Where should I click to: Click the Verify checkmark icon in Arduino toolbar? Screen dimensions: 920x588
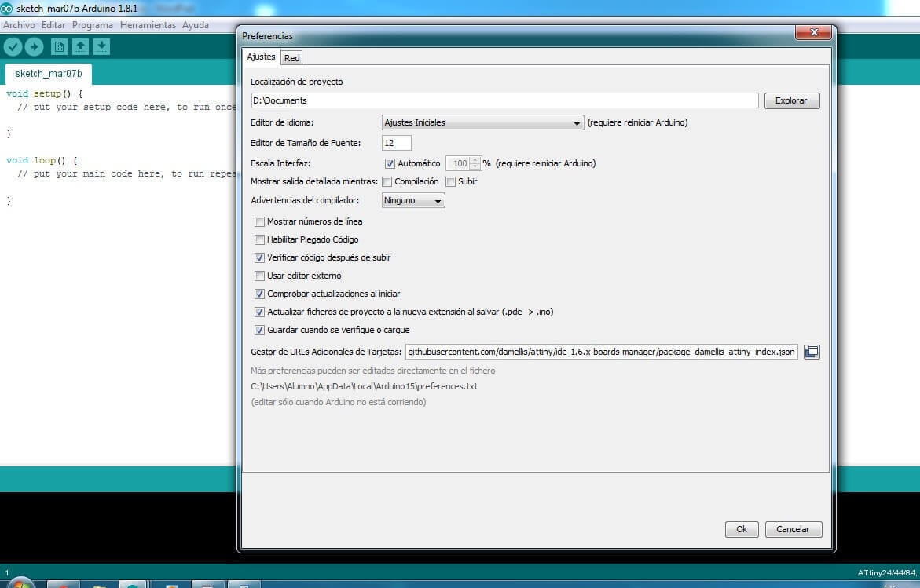[x=13, y=46]
